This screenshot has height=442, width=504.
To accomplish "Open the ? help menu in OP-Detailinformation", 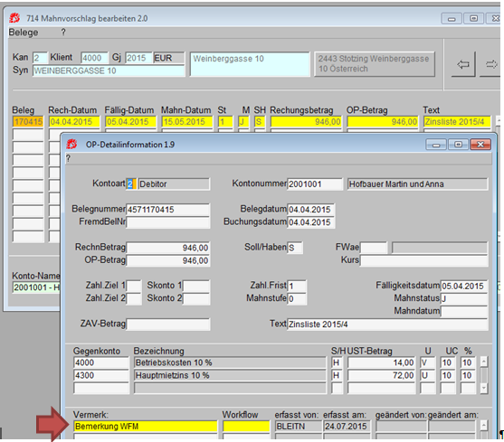I will click(x=68, y=158).
